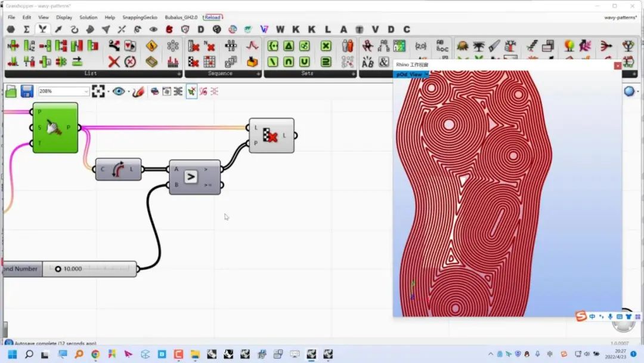Select the Random Reduce grid icon
The height and width of the screenshot is (363, 644).
tap(209, 61)
